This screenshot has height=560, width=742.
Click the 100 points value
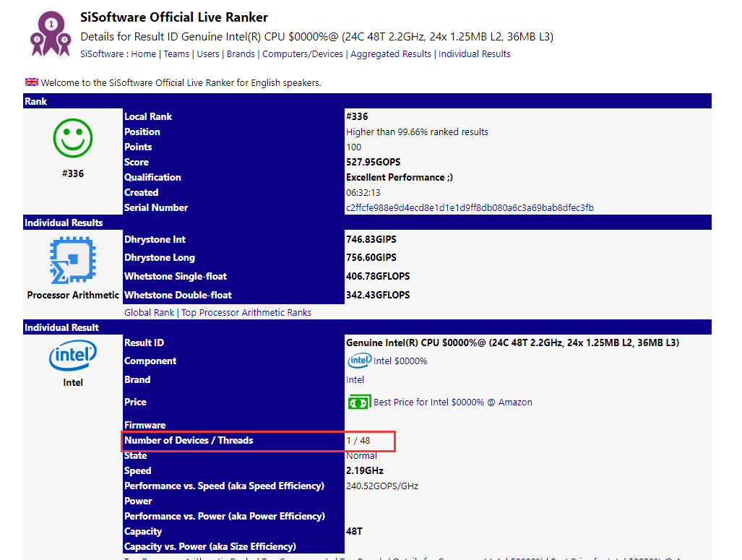[353, 147]
